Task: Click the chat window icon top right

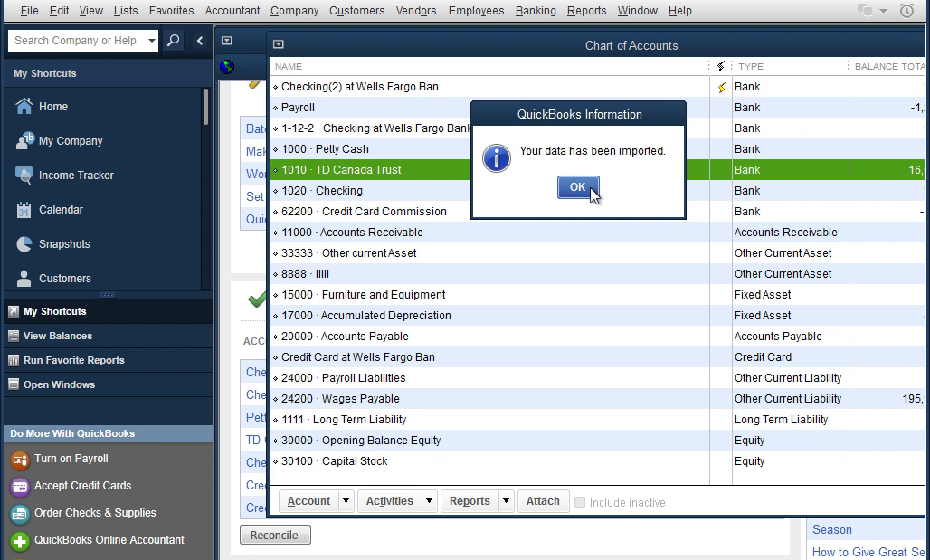Action: (x=865, y=11)
